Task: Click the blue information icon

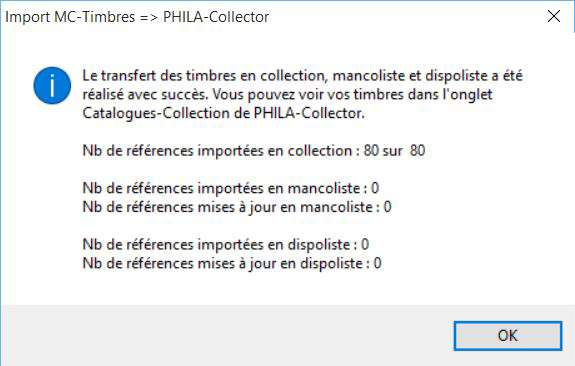Action: click(52, 85)
